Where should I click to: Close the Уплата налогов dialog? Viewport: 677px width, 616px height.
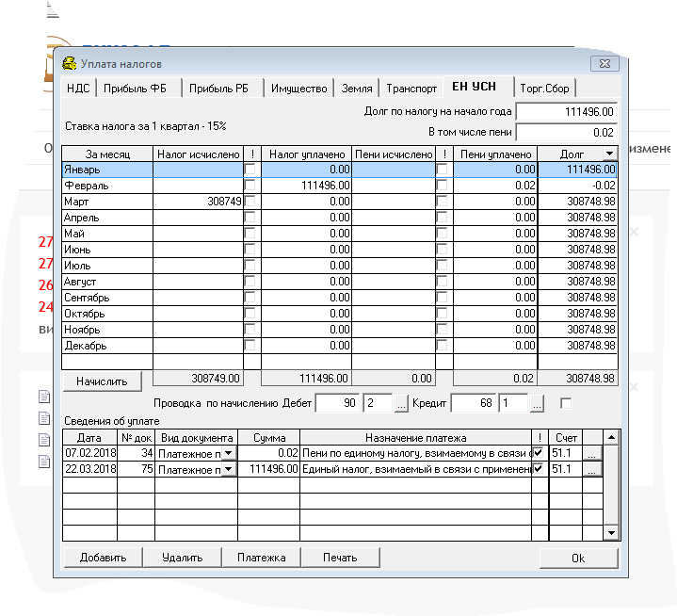click(598, 64)
